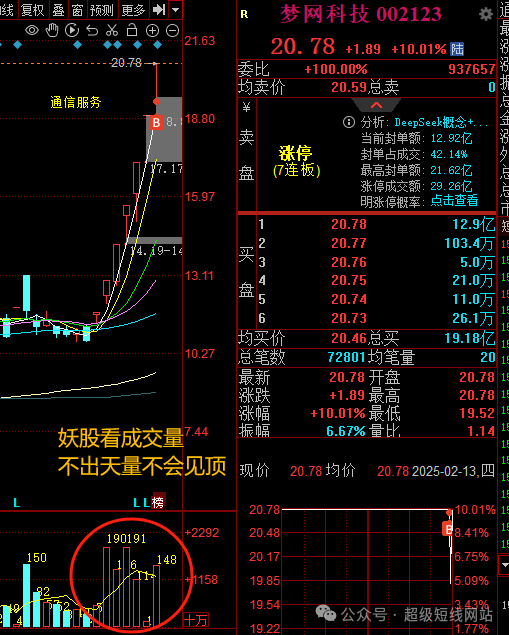Click the undo arrow icon
The height and width of the screenshot is (635, 509).
pyautogui.click(x=92, y=30)
